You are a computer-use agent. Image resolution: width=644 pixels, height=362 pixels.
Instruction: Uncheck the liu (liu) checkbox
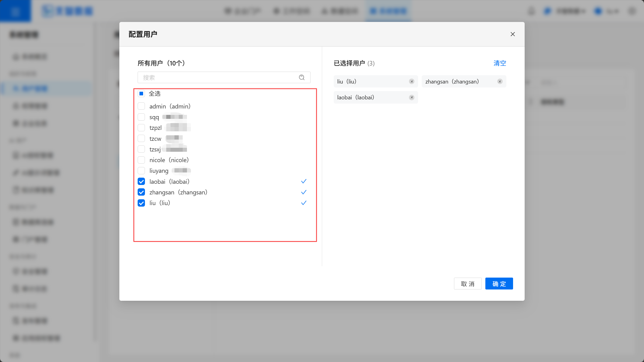pos(141,203)
